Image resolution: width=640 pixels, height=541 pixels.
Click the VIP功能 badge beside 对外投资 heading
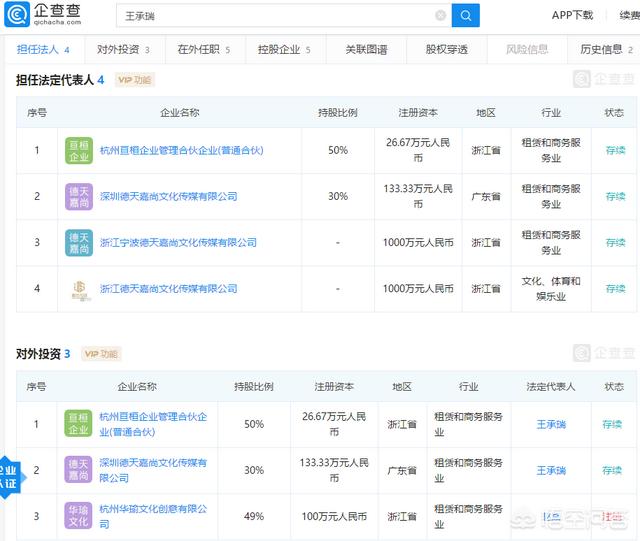coord(101,354)
